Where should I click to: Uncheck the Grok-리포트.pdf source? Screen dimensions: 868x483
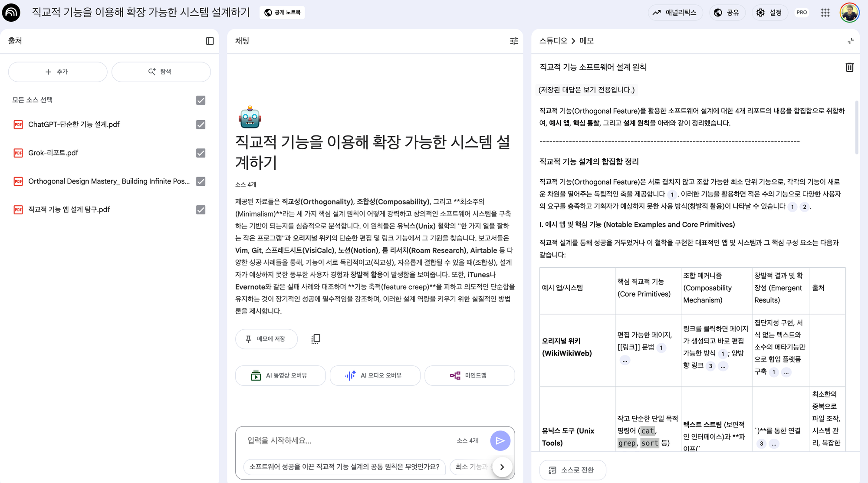click(201, 153)
